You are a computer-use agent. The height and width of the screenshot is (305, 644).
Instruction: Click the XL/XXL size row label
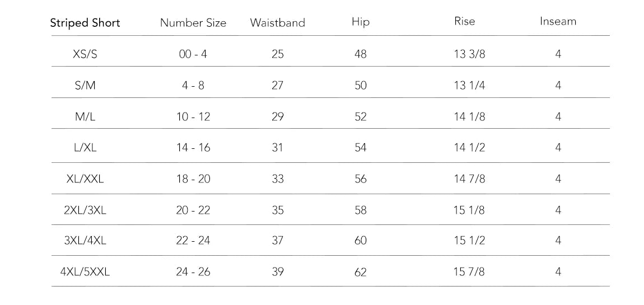click(85, 179)
